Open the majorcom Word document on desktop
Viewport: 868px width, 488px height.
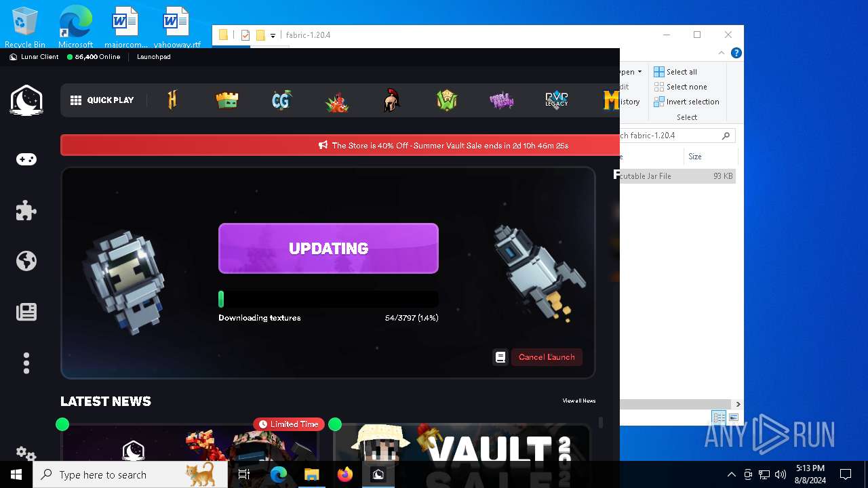[125, 28]
